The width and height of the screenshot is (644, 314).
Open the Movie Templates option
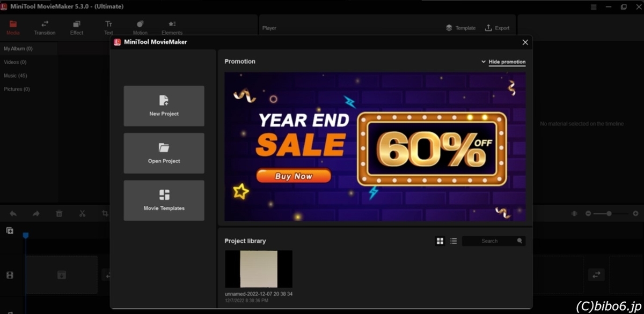(x=164, y=200)
